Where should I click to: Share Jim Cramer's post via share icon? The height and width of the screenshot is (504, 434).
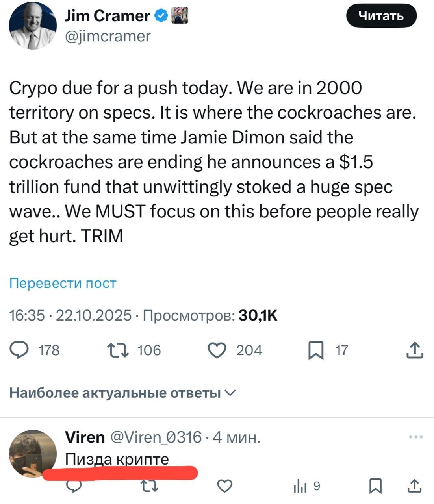click(415, 350)
